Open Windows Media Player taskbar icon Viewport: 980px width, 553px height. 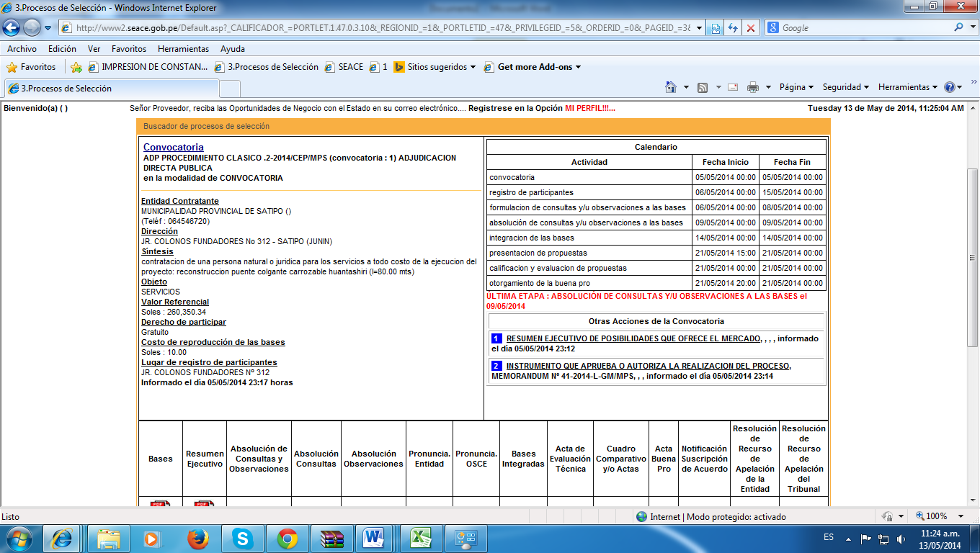(x=151, y=538)
